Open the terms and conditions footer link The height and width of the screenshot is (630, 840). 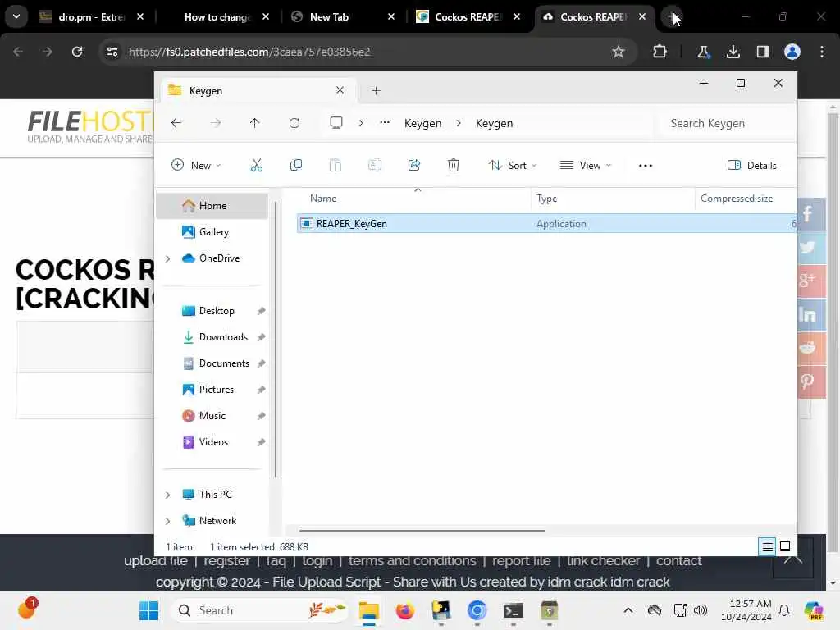click(x=412, y=561)
